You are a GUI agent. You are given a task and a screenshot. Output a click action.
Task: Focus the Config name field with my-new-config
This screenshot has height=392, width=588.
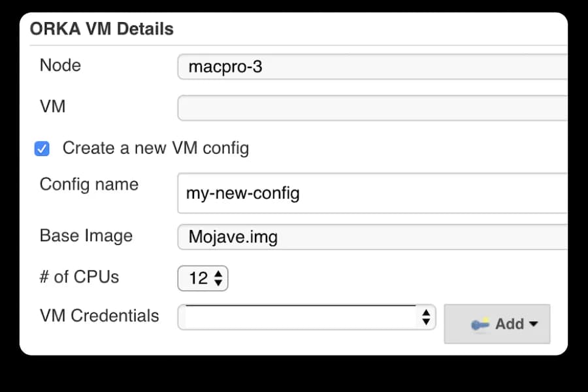pyautogui.click(x=372, y=193)
